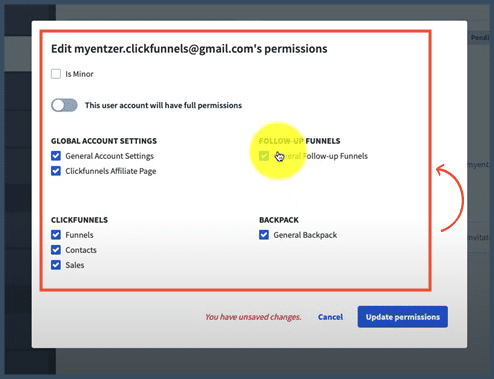
Task: Click the FOLLOW-UP FUNNELS heading
Action: [300, 141]
